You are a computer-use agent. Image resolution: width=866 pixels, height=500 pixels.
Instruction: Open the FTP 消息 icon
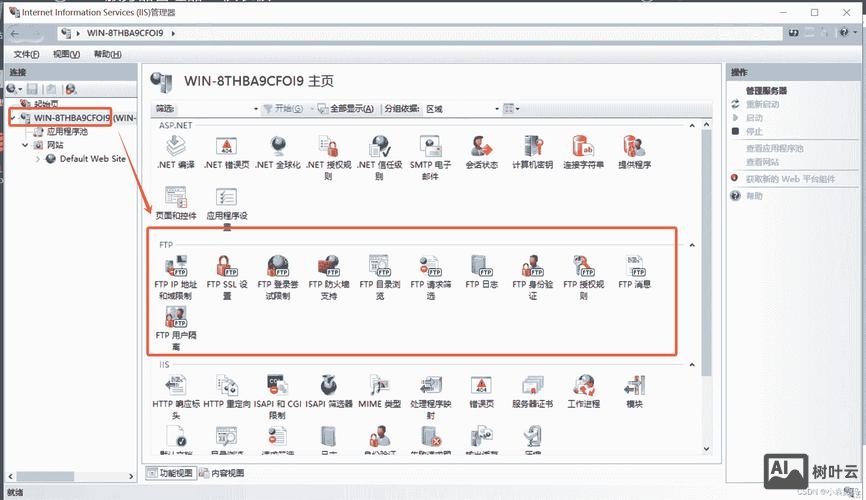pos(634,272)
